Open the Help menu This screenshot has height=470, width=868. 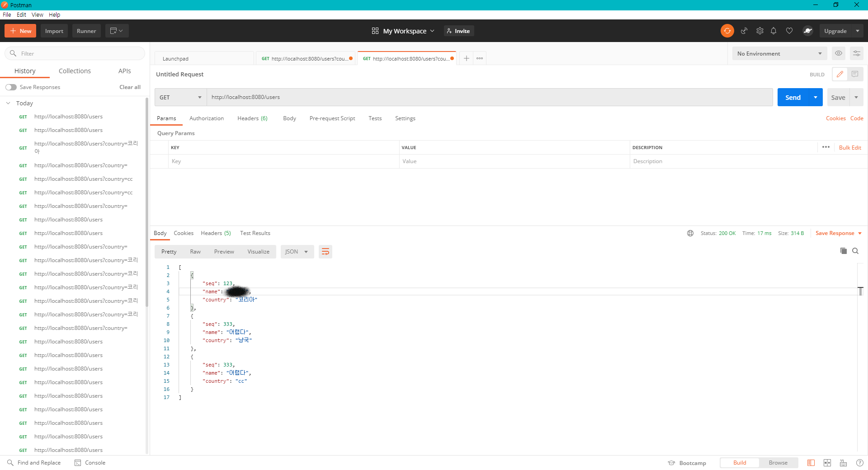pos(54,14)
